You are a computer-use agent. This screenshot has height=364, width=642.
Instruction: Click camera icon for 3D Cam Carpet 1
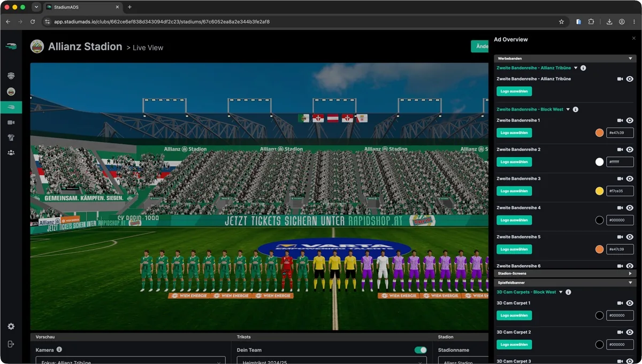620,303
